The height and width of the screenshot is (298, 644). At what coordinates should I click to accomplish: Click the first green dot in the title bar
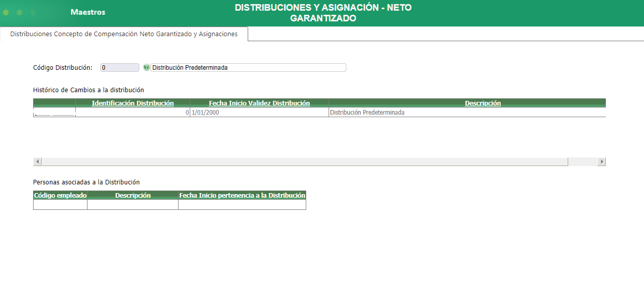pos(5,13)
